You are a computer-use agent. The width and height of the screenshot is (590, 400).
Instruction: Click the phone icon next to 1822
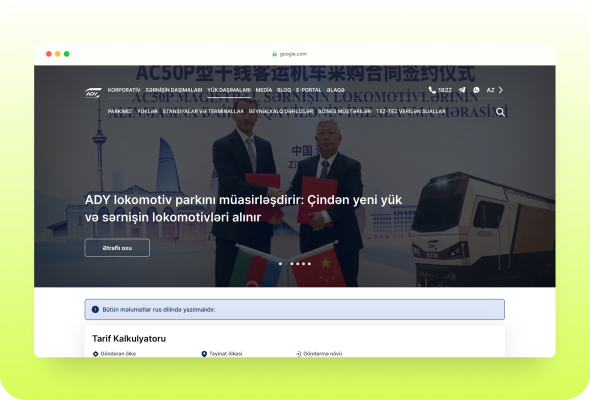432,90
